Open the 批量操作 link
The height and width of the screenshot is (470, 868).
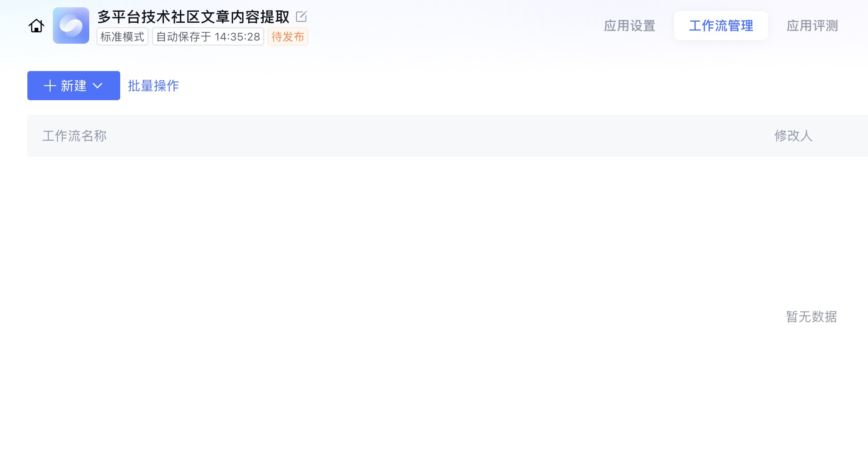[153, 86]
